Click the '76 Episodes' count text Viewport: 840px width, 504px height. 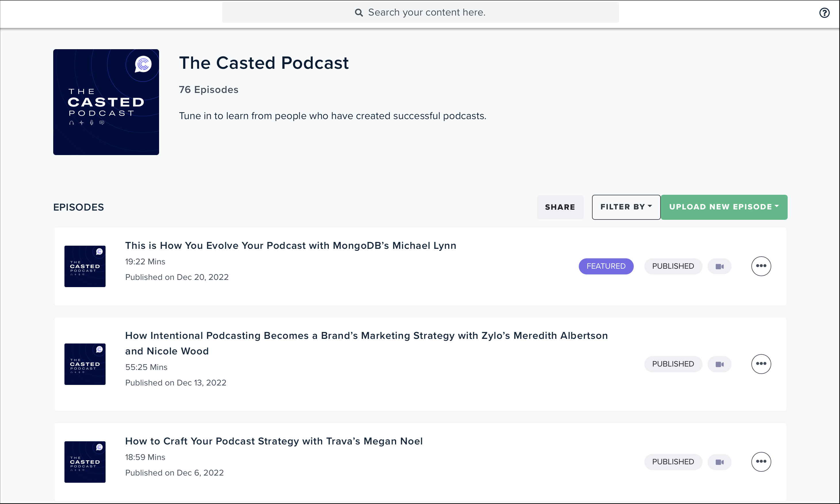(x=209, y=90)
